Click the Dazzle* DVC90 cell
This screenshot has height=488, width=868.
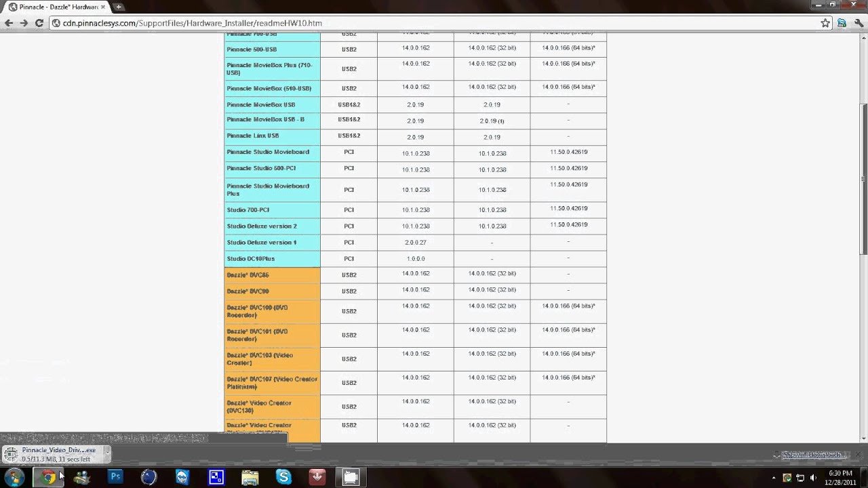point(272,291)
